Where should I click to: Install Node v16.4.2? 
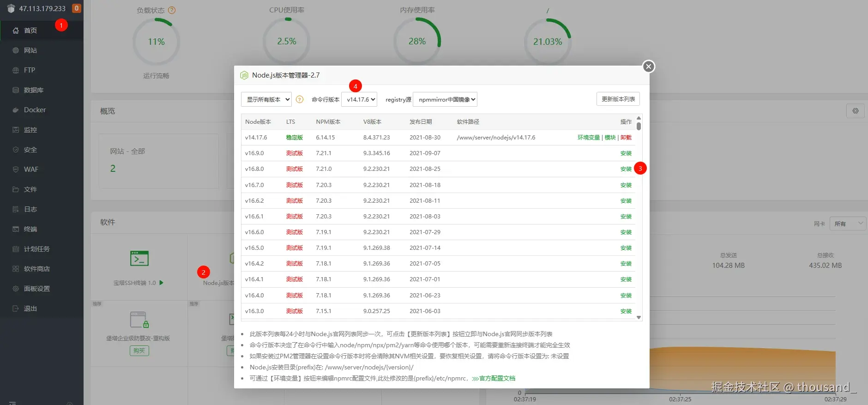click(626, 264)
